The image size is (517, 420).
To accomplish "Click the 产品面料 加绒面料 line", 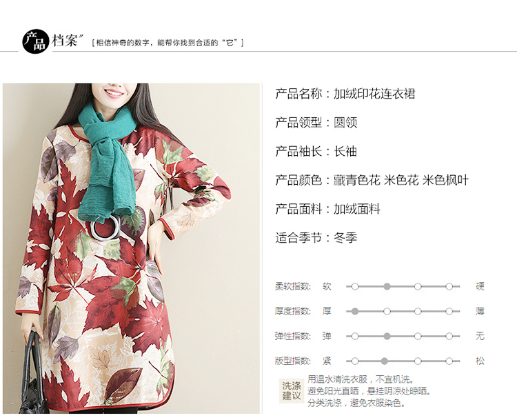I will click(327, 209).
